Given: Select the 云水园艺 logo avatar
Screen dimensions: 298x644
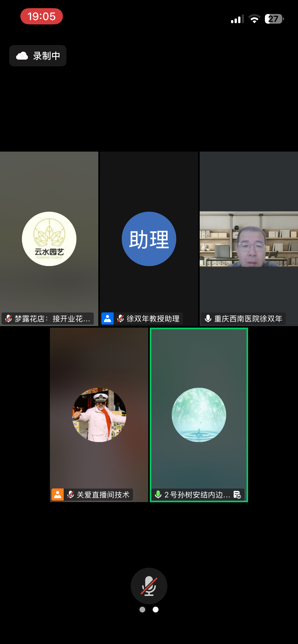Looking at the screenshot, I should 49,239.
